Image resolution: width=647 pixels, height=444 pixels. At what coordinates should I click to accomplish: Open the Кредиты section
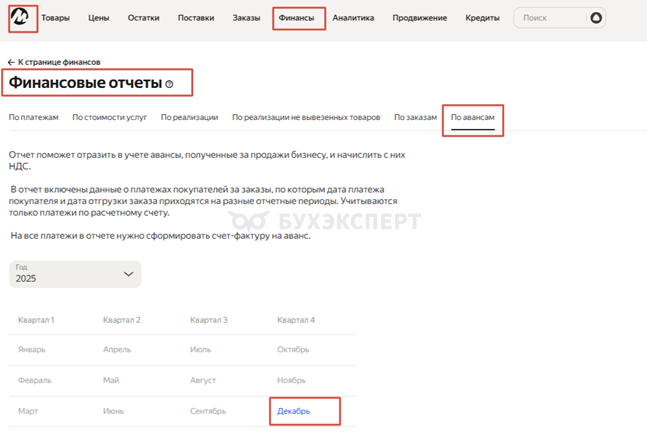482,18
